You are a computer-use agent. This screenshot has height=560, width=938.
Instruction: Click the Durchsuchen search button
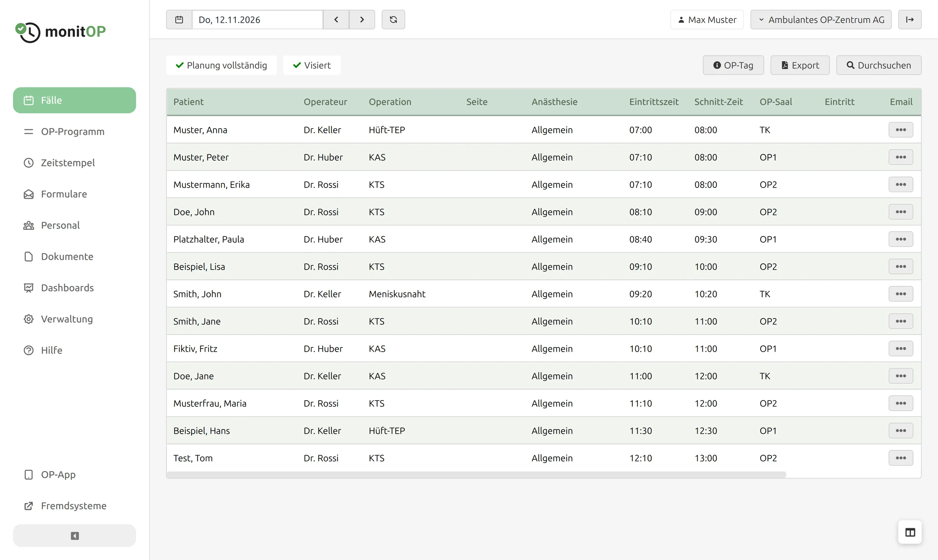click(879, 65)
